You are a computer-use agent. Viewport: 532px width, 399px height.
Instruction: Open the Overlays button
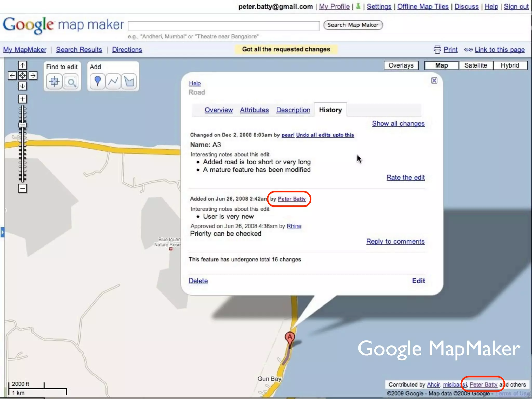click(x=401, y=65)
